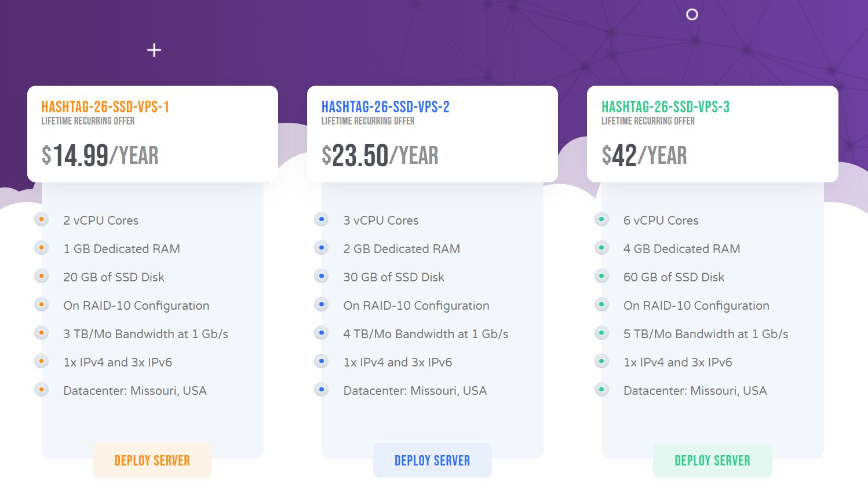
Task: Select the $23.50/YEAR price
Action: tap(380, 155)
